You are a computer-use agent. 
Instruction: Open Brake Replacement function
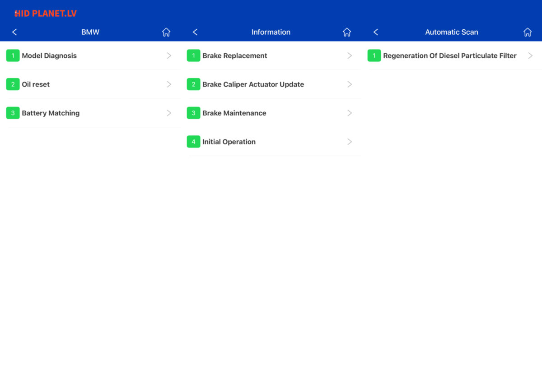(235, 56)
